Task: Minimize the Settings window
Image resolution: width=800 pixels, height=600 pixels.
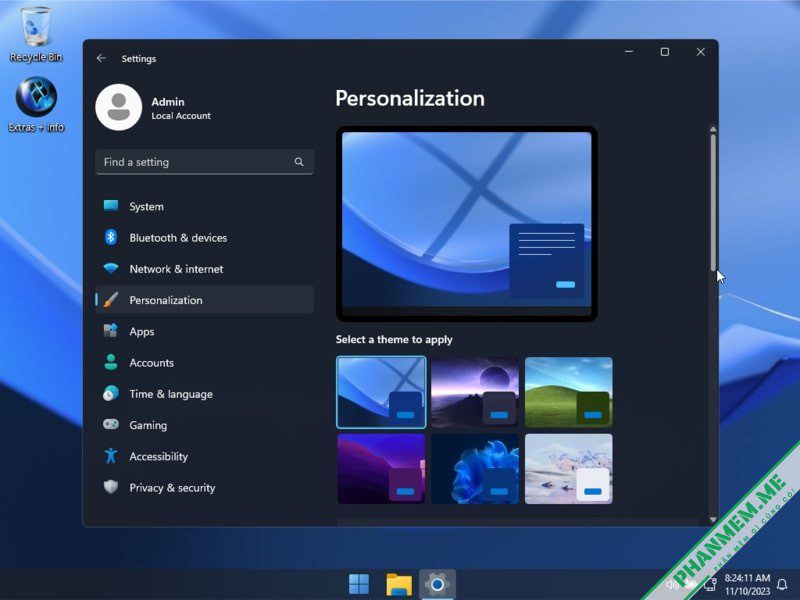Action: click(629, 52)
